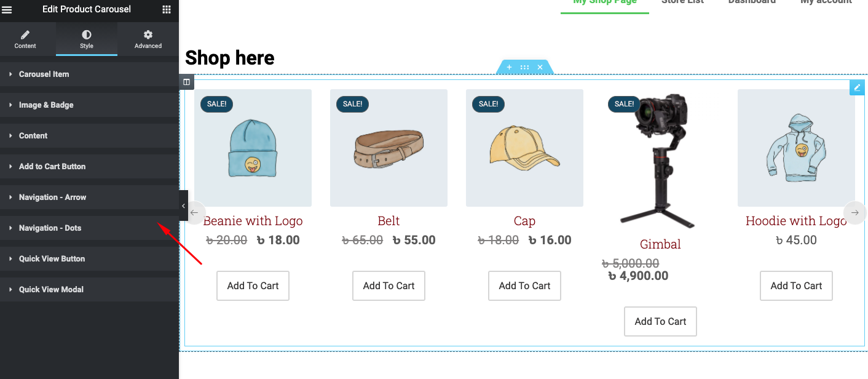Click the blue pencil edit widget icon
The image size is (868, 379).
pos(857,87)
